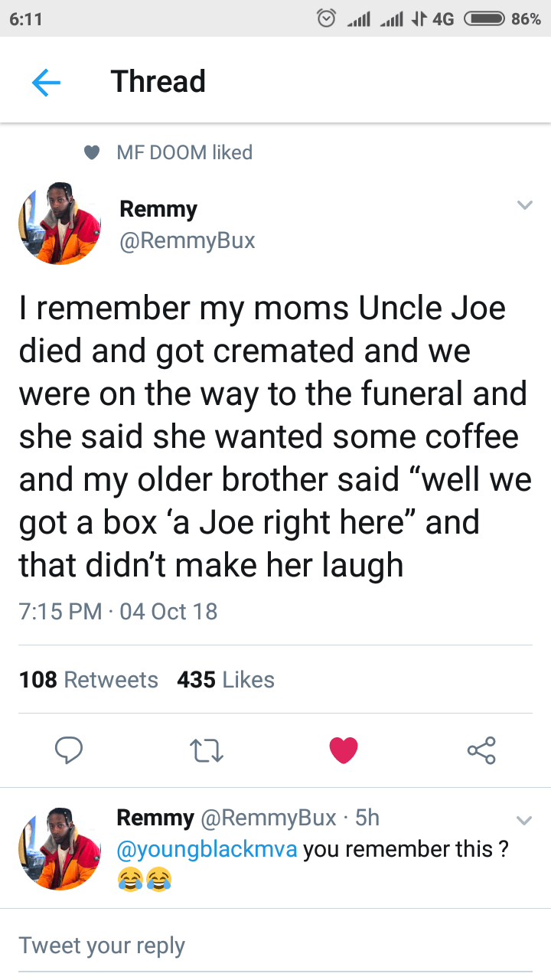The height and width of the screenshot is (980, 551).
Task: View the 108 Retweets list
Action: tap(88, 680)
